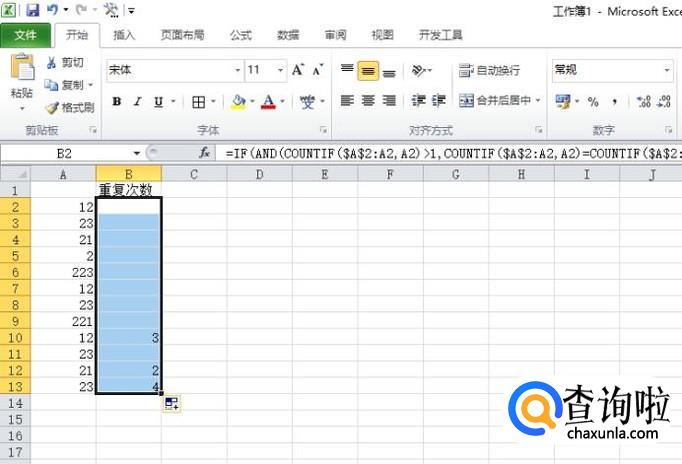Click the fx insert function icon
The height and width of the screenshot is (464, 682).
coord(204,153)
